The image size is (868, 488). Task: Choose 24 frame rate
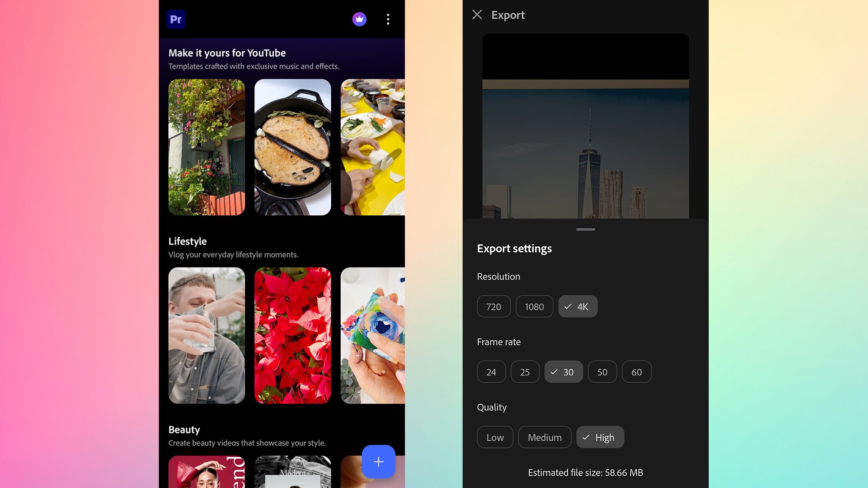491,372
